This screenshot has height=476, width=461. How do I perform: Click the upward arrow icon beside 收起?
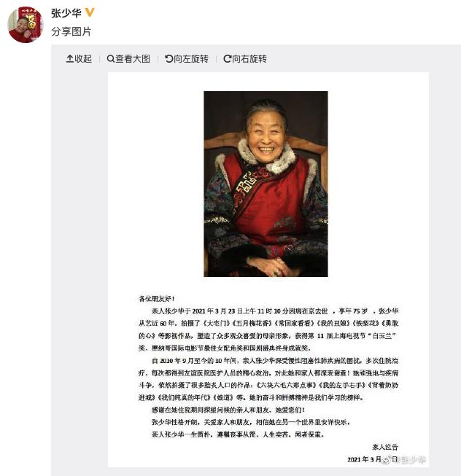[70, 58]
